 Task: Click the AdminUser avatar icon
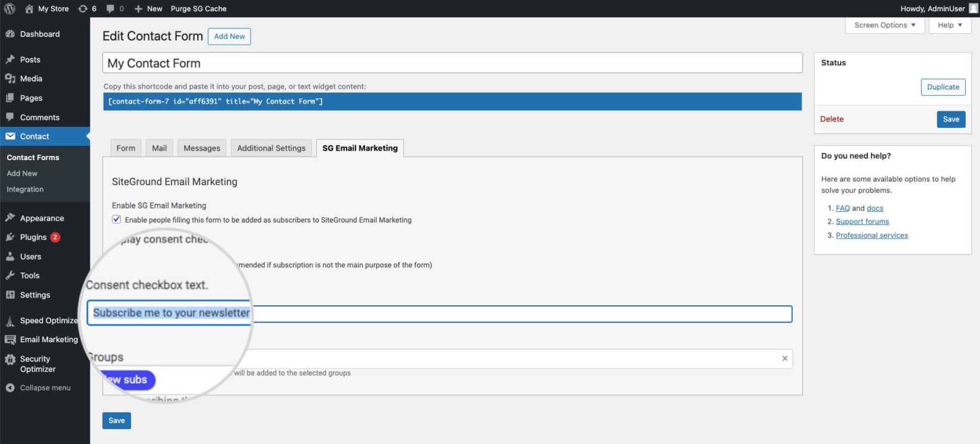pos(973,8)
